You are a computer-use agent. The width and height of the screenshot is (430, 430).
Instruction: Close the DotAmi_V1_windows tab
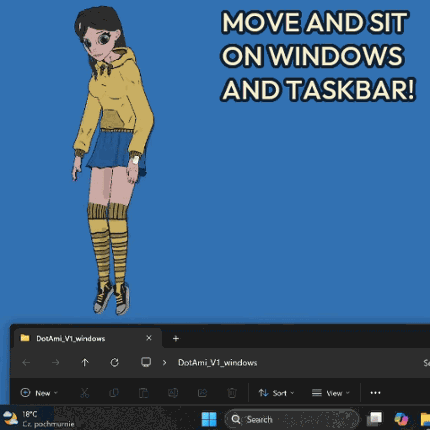point(149,338)
